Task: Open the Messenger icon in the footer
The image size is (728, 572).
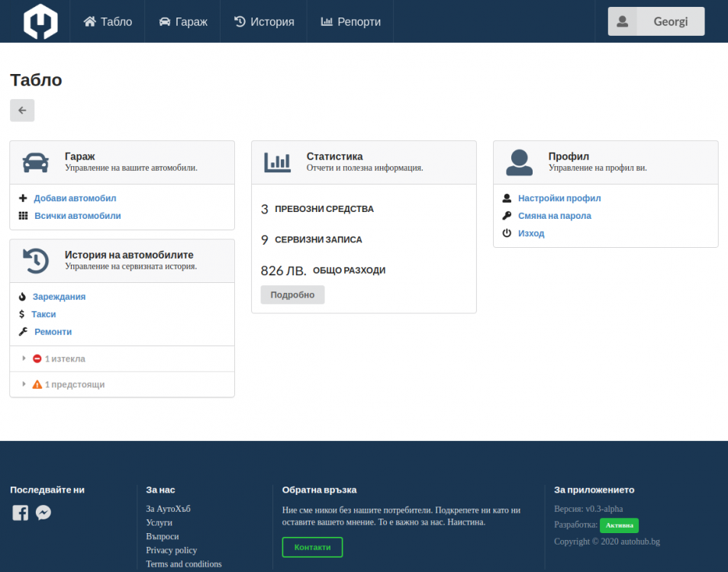Action: tap(43, 513)
